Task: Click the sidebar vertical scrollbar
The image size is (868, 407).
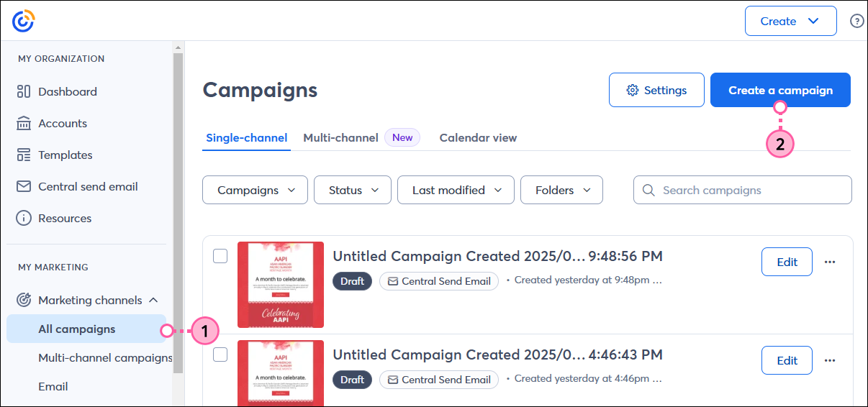Action: click(x=178, y=212)
